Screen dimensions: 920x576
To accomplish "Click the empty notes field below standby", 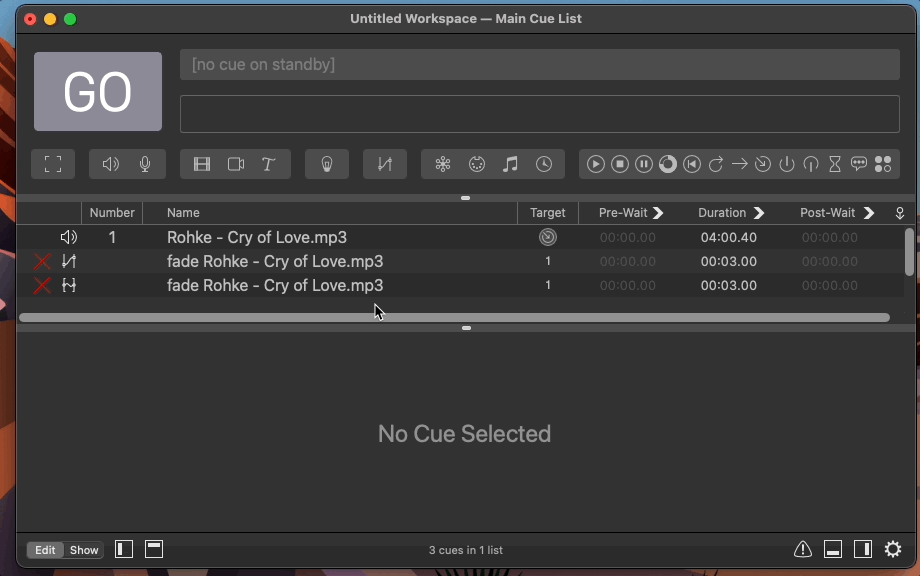I will point(540,114).
